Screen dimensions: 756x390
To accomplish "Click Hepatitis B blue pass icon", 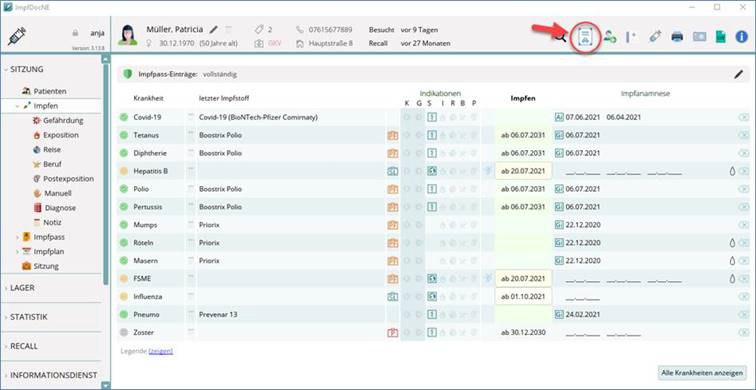I will [x=392, y=171].
